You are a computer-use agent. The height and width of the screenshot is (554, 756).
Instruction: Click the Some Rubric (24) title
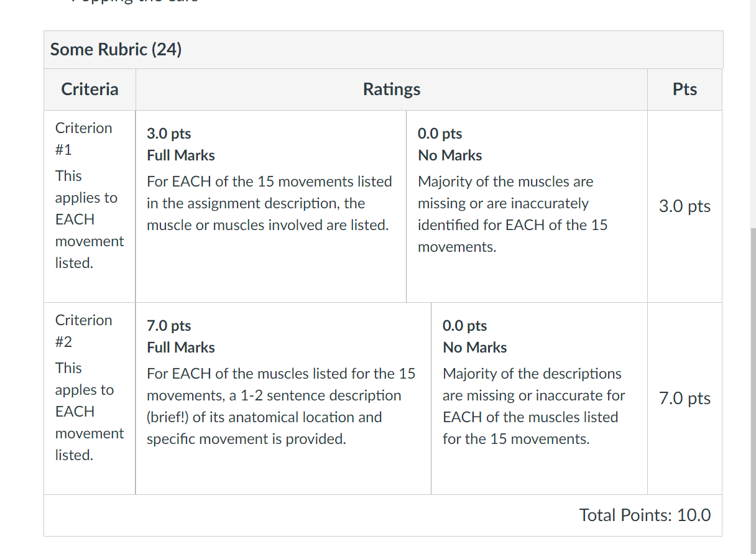[x=116, y=49]
